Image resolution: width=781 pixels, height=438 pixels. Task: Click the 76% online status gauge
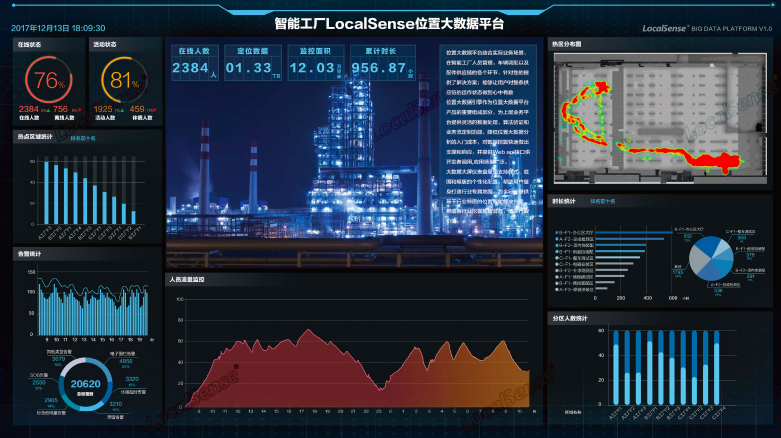(x=46, y=81)
